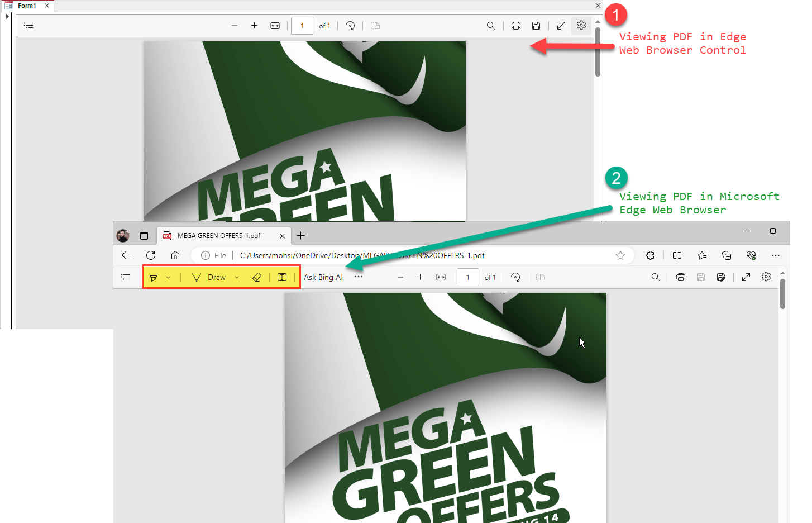Open the Edge Settings and more menu
Viewport: 812px width, 523px height.
[x=776, y=255]
